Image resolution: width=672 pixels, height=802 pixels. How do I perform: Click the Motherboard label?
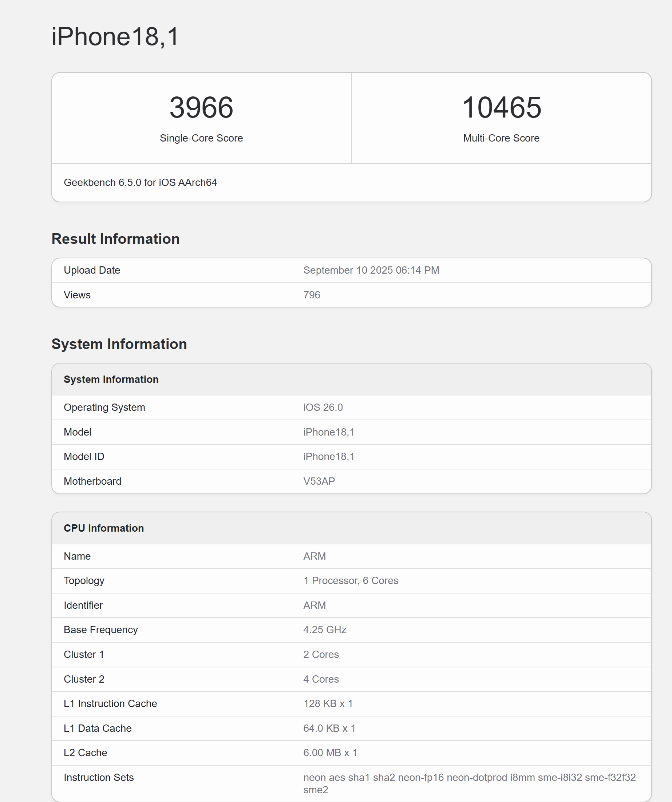92,481
